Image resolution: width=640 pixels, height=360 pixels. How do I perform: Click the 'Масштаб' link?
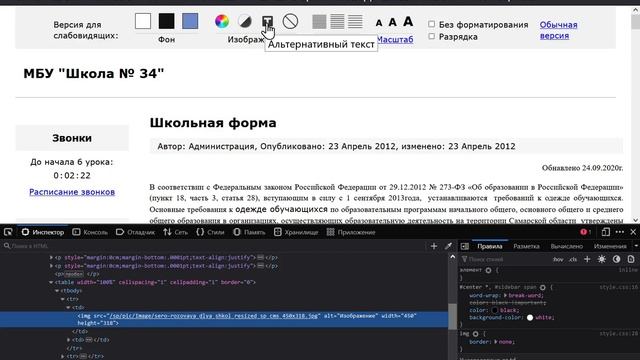tap(395, 40)
